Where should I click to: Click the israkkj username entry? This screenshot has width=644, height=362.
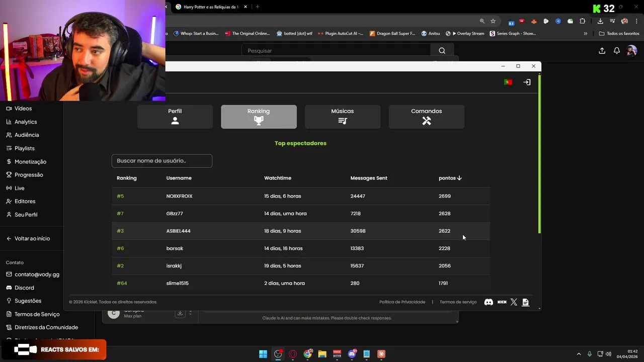point(174,266)
